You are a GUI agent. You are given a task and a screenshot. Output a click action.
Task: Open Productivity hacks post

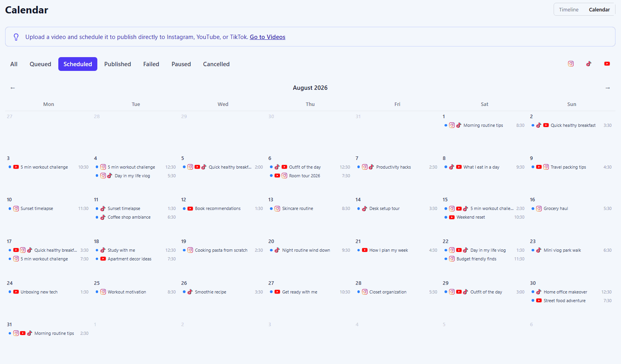[x=397, y=167]
